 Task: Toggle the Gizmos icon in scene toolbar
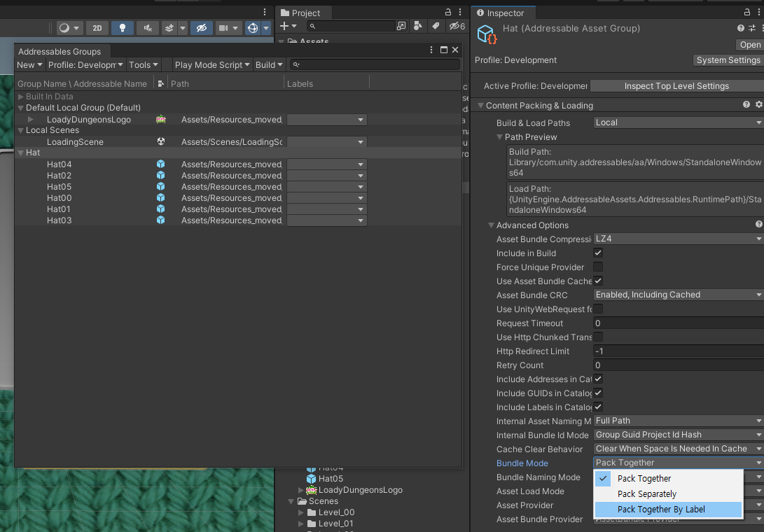click(x=252, y=28)
